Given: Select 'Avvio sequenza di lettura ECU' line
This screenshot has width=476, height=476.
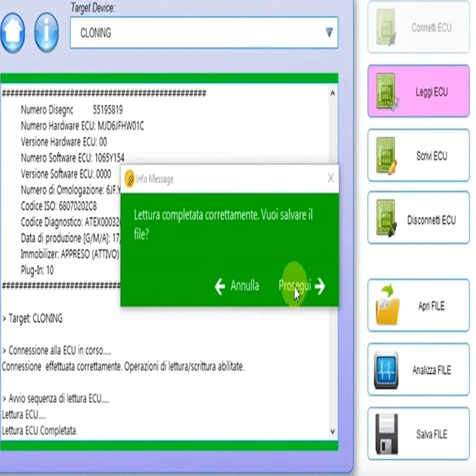Looking at the screenshot, I should tap(56, 398).
